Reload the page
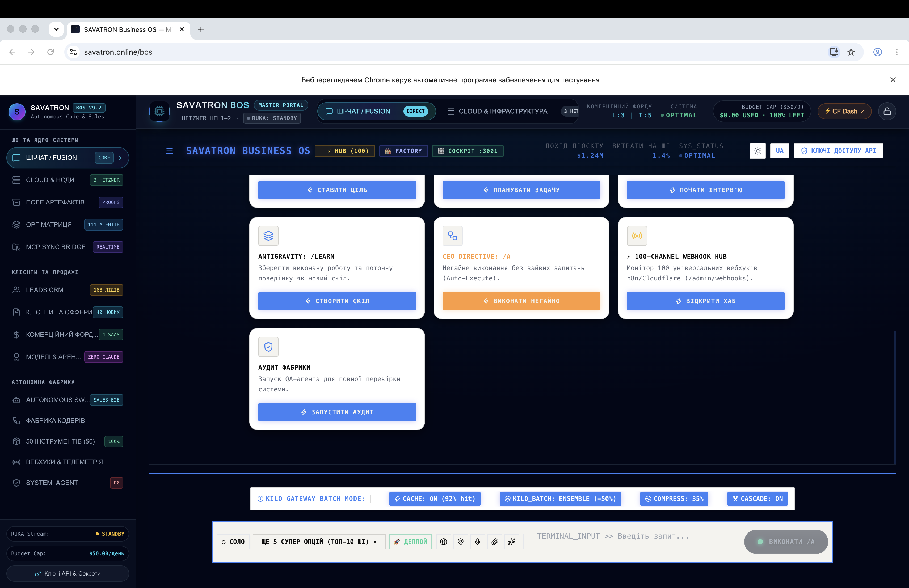This screenshot has height=588, width=909. pyautogui.click(x=50, y=52)
